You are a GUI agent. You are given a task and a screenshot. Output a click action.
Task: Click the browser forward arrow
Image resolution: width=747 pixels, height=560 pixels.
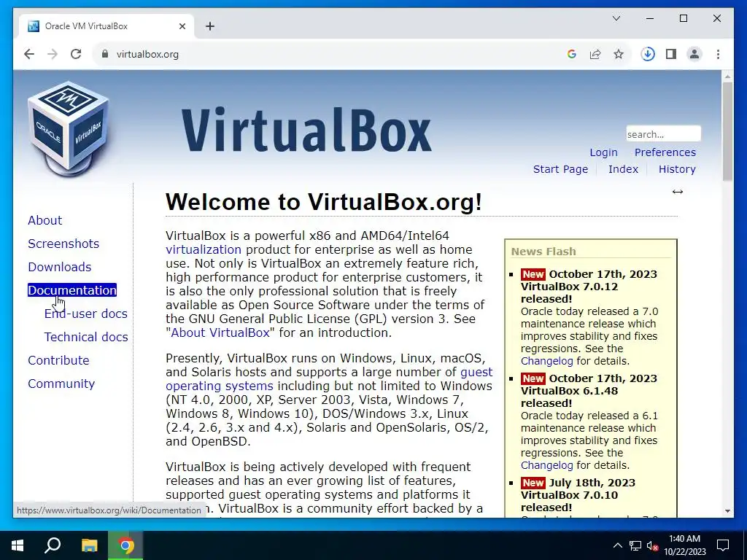pyautogui.click(x=53, y=54)
